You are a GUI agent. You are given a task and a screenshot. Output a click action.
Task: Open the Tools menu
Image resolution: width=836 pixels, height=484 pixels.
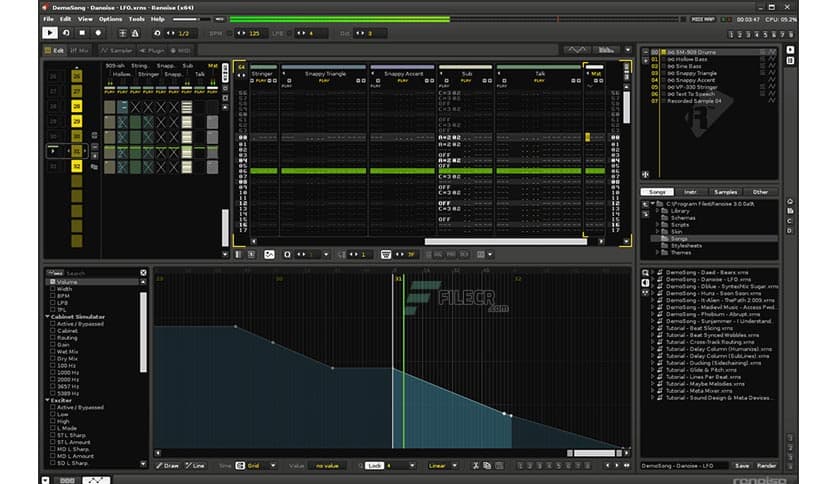136,19
